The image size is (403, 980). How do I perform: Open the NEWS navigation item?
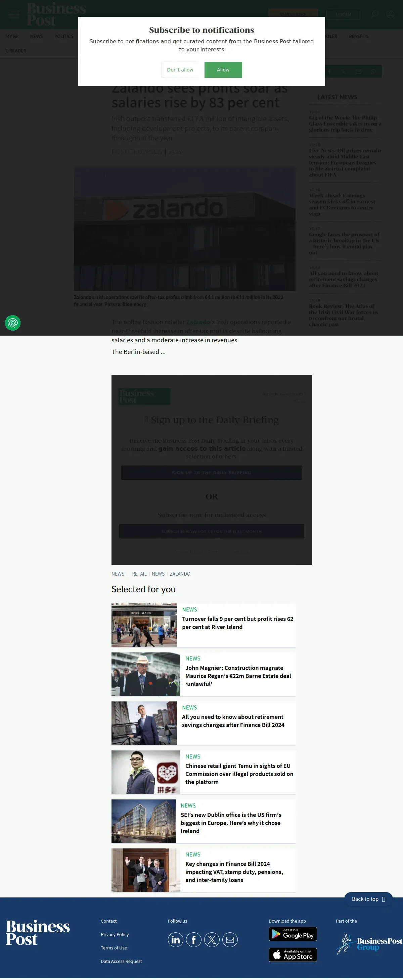37,36
